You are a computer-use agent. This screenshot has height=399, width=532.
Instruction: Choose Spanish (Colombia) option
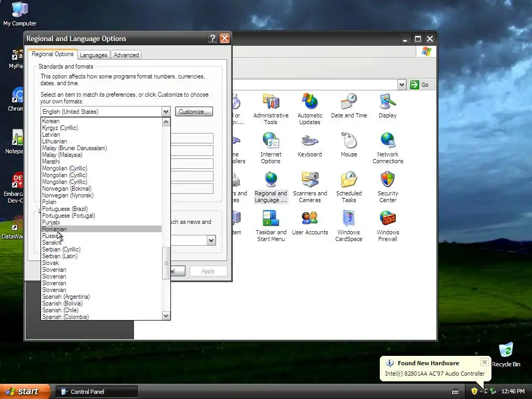click(101, 316)
